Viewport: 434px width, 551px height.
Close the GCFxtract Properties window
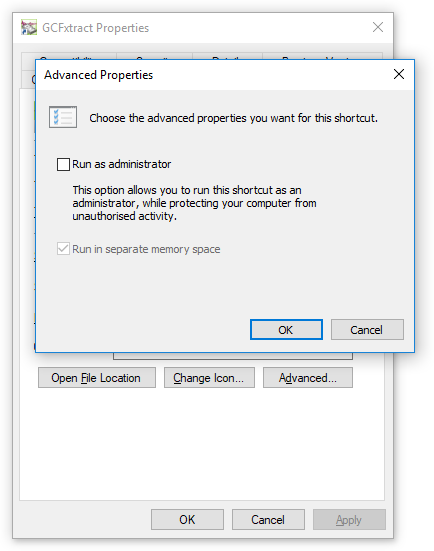378,27
